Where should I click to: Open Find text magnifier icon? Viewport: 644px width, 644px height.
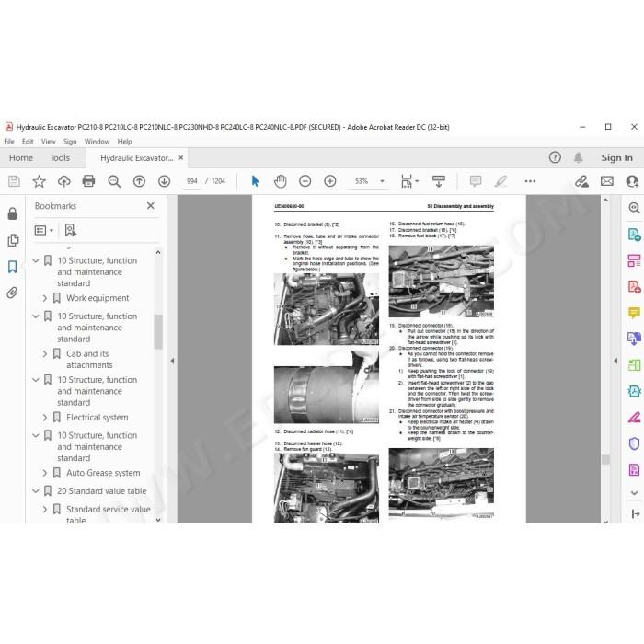[114, 181]
